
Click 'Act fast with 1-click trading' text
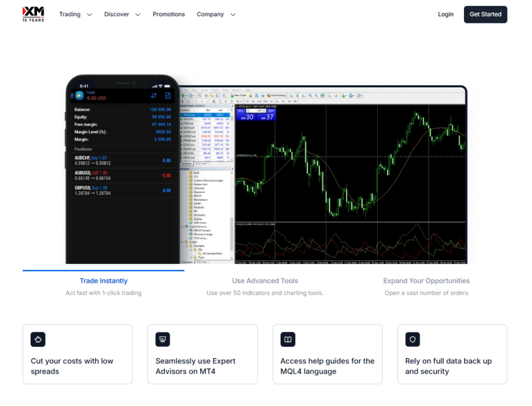click(x=103, y=293)
